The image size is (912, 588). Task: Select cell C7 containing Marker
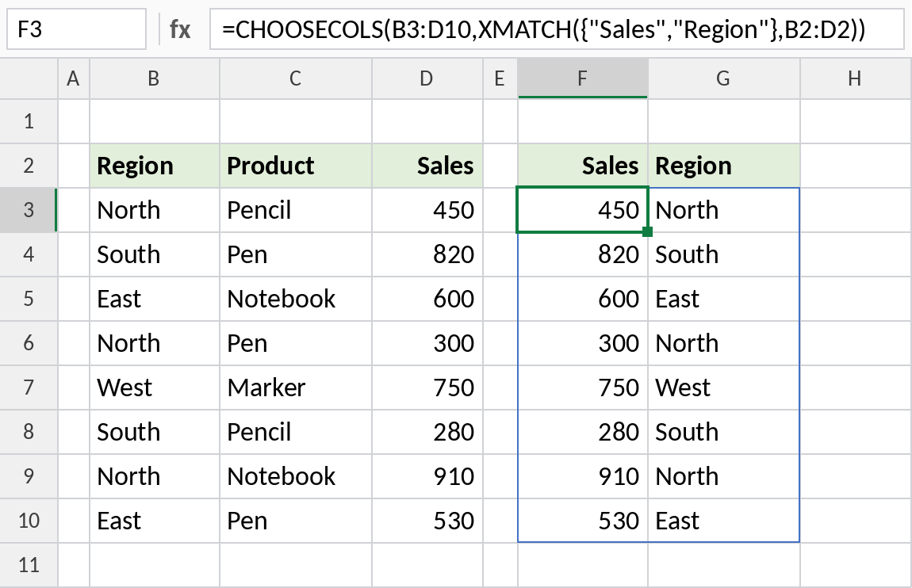point(296,388)
